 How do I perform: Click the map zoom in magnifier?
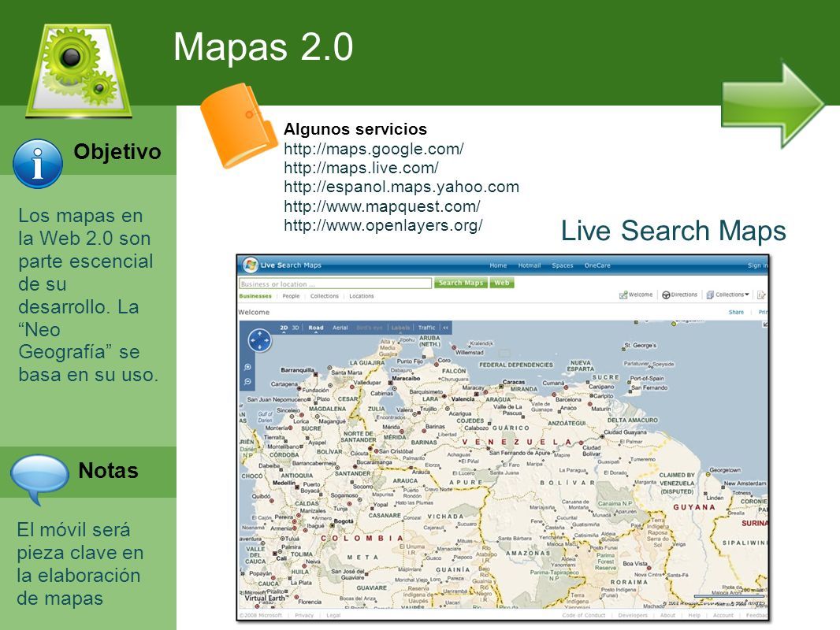coord(247,367)
